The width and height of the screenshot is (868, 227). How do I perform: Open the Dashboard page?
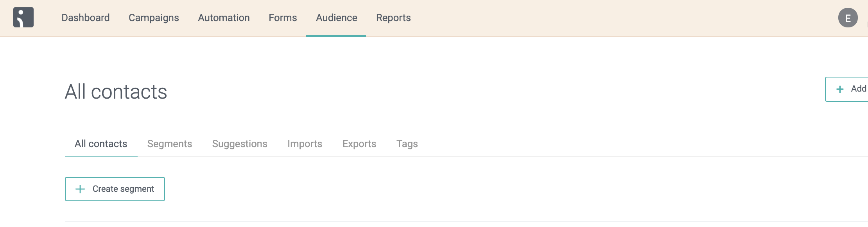point(86,18)
